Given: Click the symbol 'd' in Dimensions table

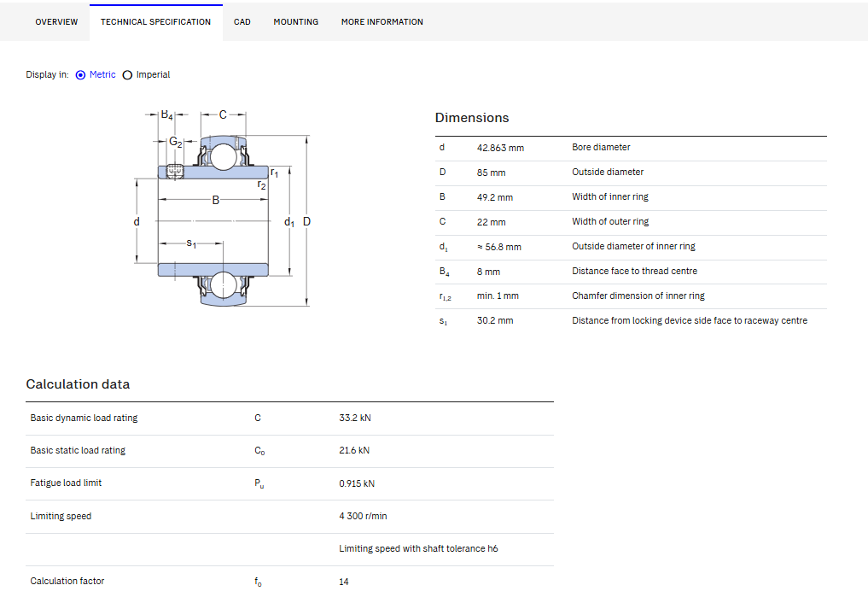Looking at the screenshot, I should (x=442, y=147).
